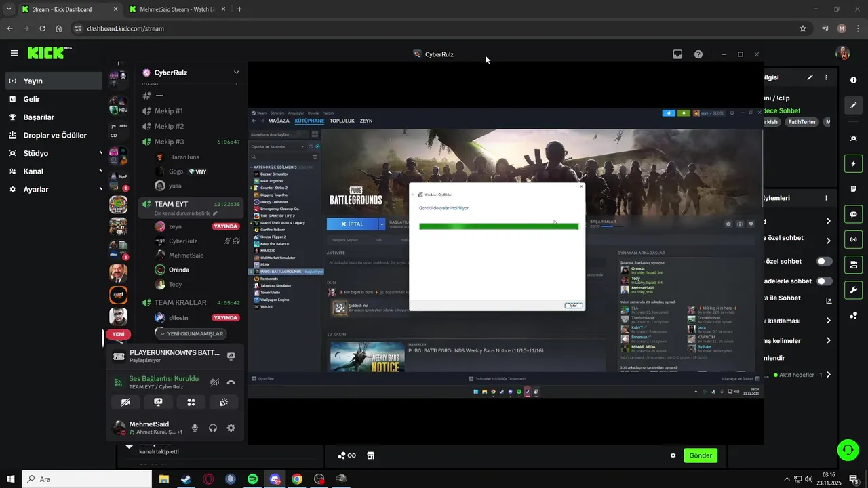Click info icon in Kick right rail
868x488 pixels.
[x=853, y=80]
